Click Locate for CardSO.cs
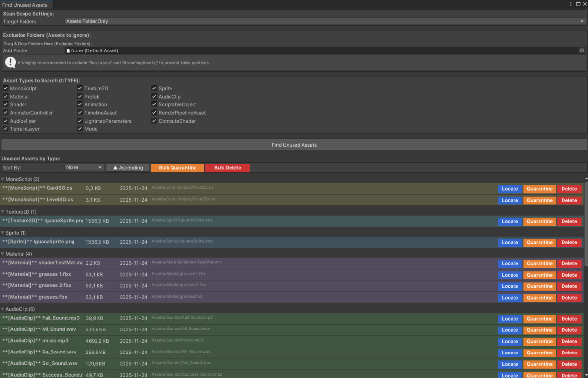Viewport: 588px width, 378px height. tap(510, 189)
